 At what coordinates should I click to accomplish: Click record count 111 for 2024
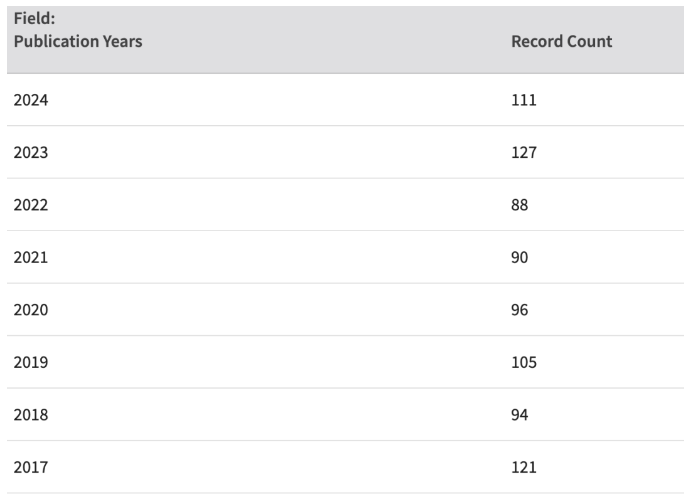524,100
